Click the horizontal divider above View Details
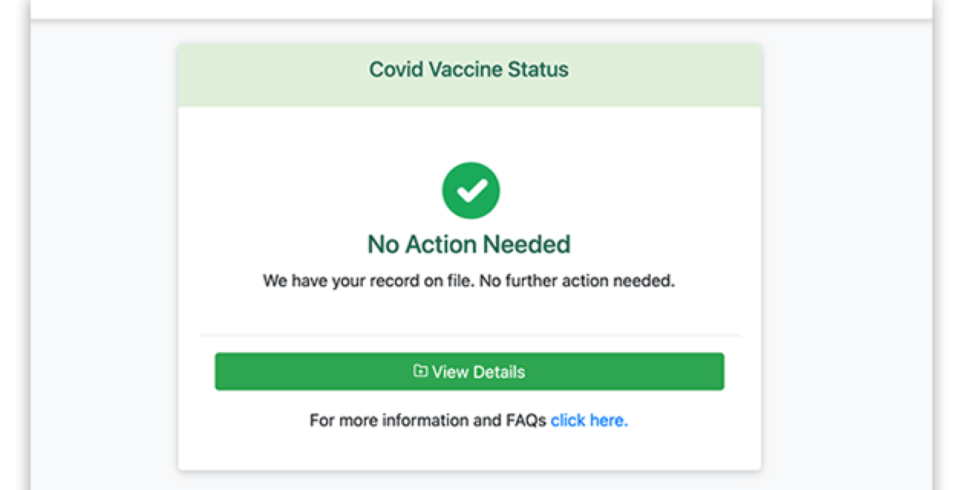 pyautogui.click(x=469, y=335)
